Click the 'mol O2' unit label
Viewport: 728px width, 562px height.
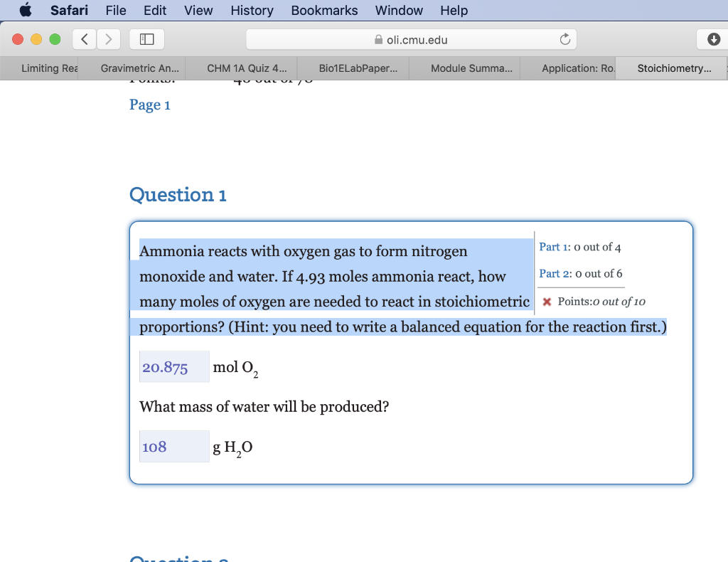tap(235, 369)
